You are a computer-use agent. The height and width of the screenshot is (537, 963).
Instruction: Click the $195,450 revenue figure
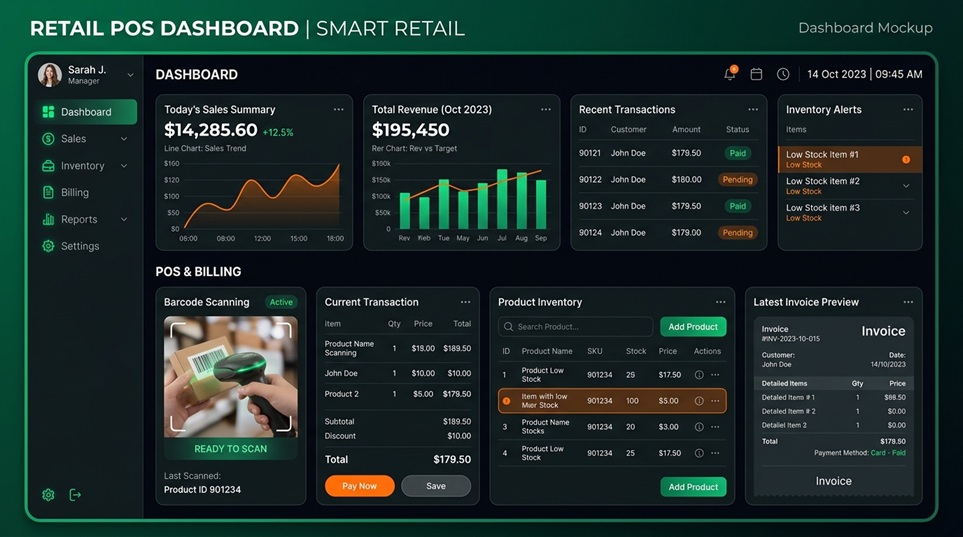[410, 130]
